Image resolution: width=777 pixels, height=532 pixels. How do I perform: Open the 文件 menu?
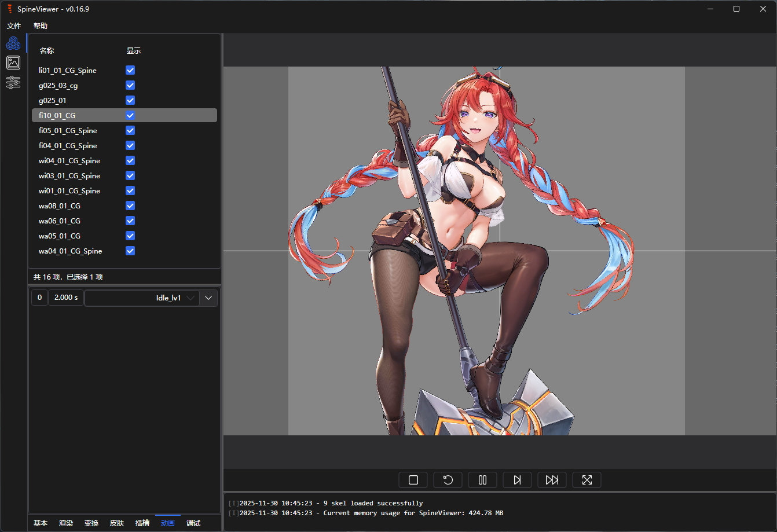click(14, 26)
